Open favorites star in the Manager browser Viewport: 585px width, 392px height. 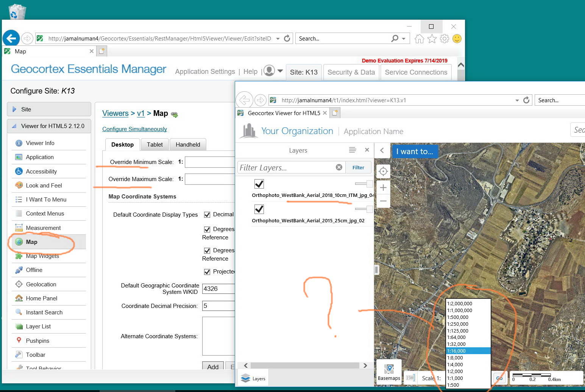coord(432,39)
